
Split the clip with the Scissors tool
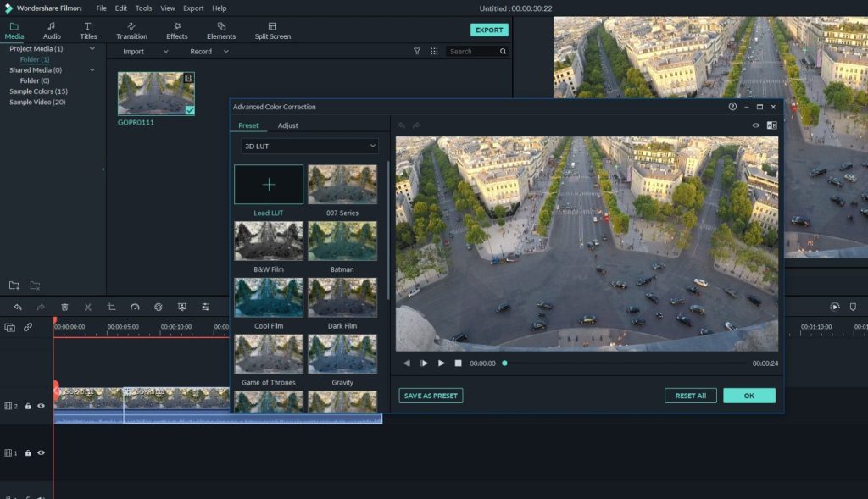pos(87,307)
